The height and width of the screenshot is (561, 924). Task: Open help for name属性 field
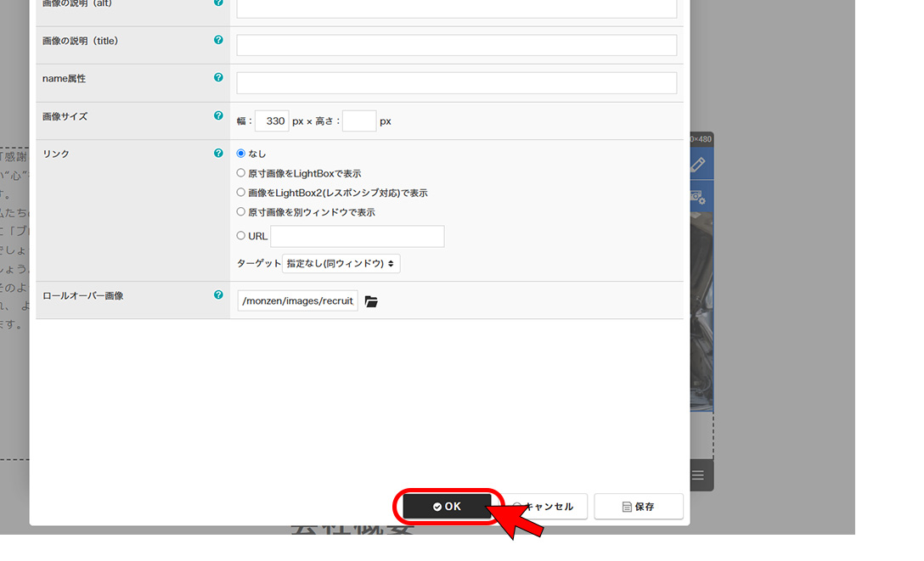pos(218,77)
